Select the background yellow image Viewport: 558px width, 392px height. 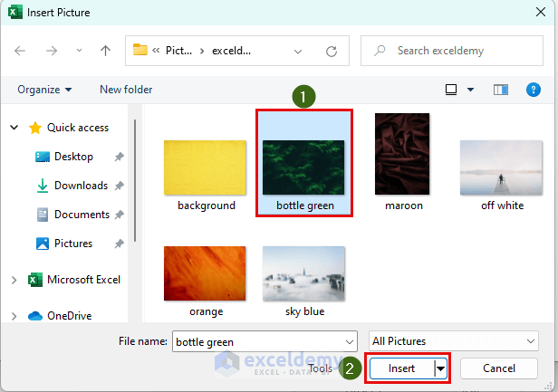pos(205,167)
